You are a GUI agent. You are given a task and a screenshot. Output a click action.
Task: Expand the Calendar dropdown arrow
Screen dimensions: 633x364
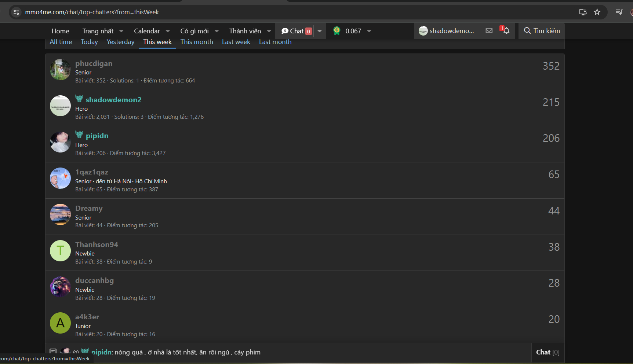(x=168, y=31)
